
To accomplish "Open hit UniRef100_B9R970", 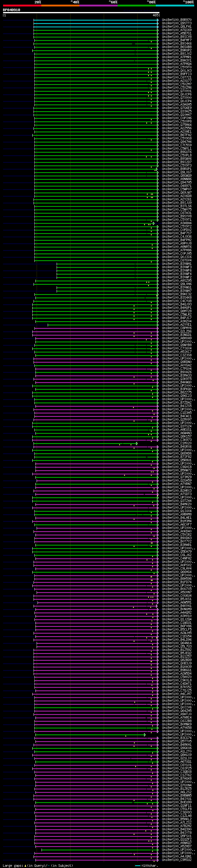I will 177,20.
